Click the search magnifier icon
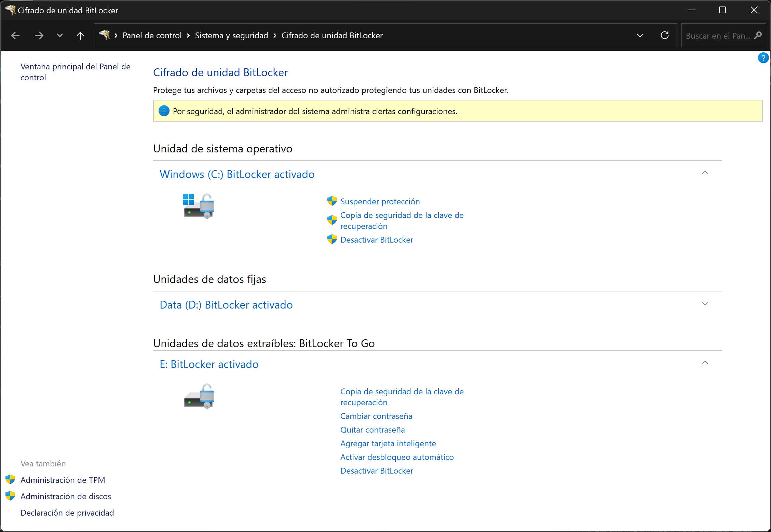Viewport: 771px width, 532px height. (x=758, y=35)
